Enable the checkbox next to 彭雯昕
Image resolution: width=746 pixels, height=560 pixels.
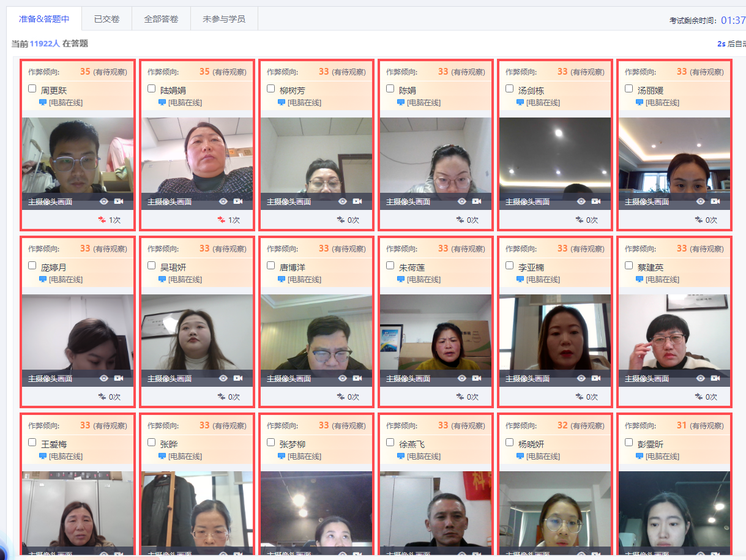coord(629,442)
